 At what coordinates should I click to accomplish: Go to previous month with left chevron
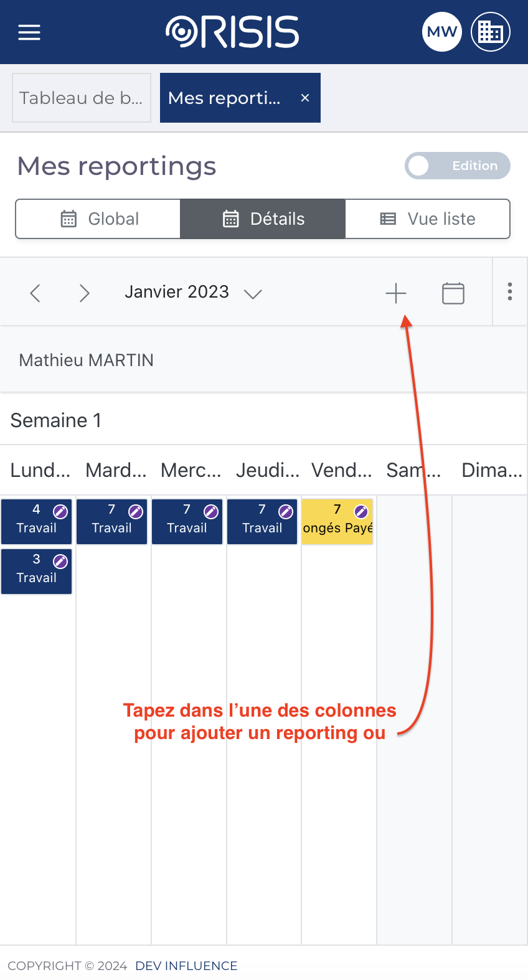(35, 293)
